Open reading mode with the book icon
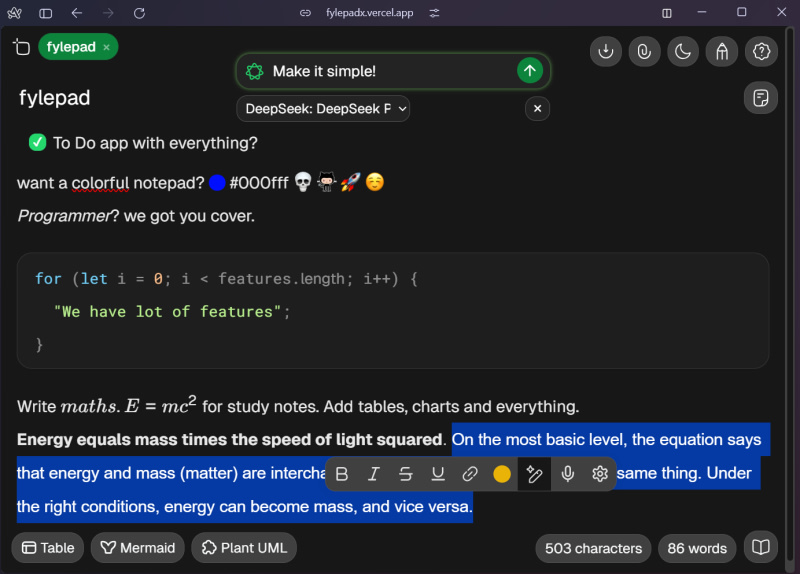 [761, 548]
